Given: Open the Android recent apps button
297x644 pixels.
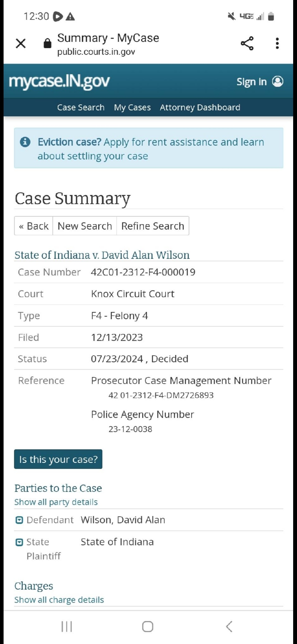Looking at the screenshot, I should (x=67, y=627).
